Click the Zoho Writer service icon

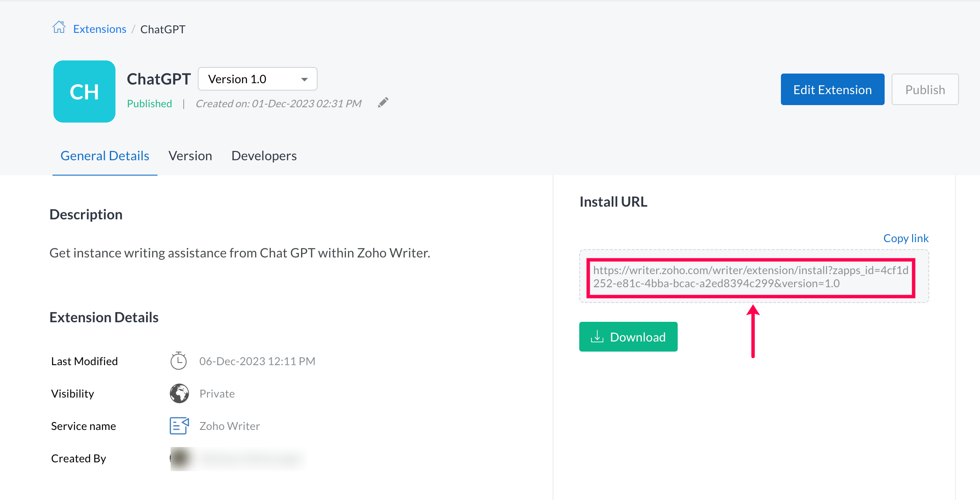coord(179,426)
